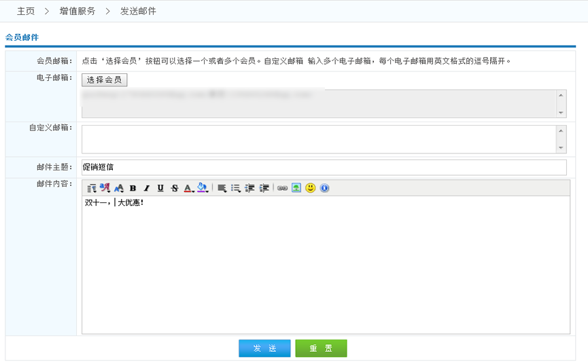Open the background highlight color picker
Image resolution: width=588 pixels, height=364 pixels.
click(x=202, y=188)
